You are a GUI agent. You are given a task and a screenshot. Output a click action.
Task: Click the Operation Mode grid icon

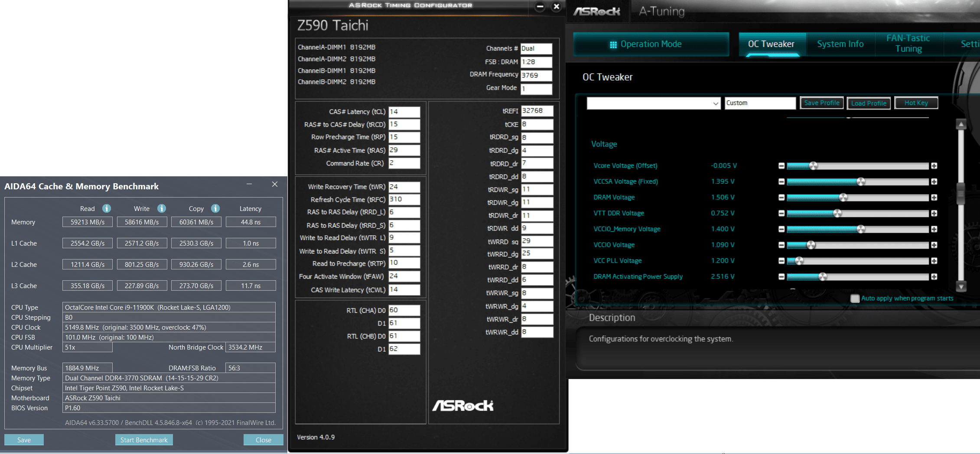613,45
